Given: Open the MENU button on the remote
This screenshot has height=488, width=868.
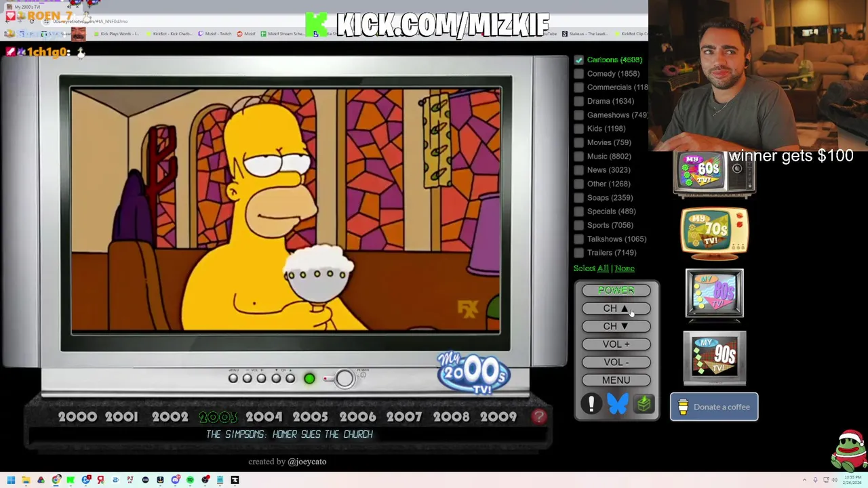Looking at the screenshot, I should click(616, 380).
